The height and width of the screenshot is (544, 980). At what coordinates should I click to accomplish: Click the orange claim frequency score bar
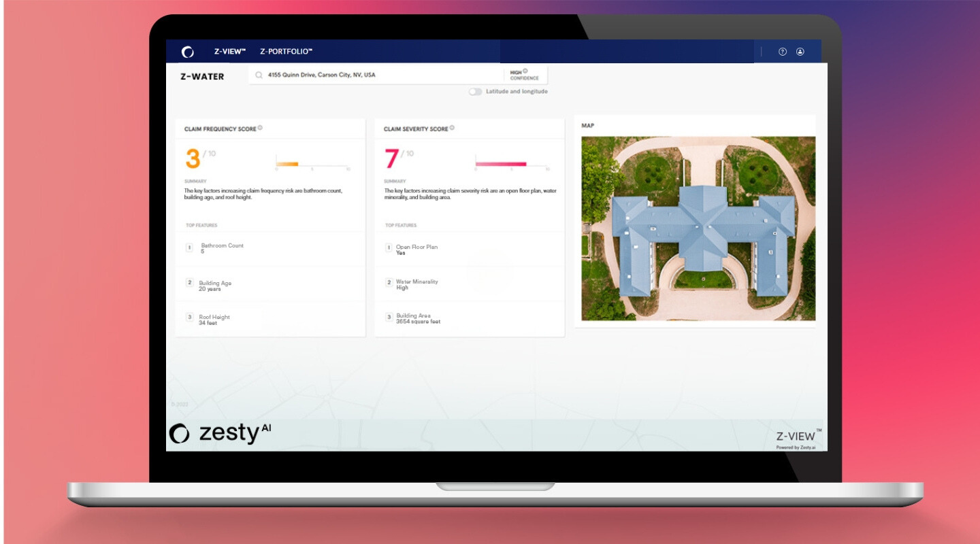tap(287, 164)
